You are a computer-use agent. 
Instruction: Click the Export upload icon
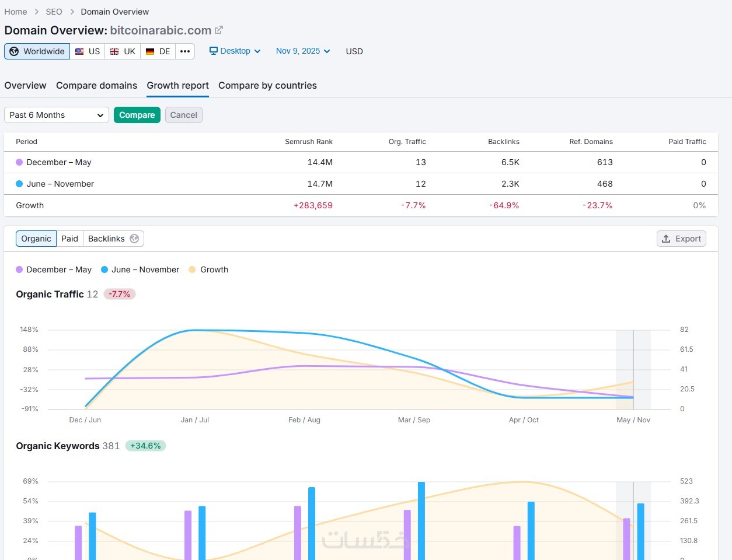coord(666,239)
